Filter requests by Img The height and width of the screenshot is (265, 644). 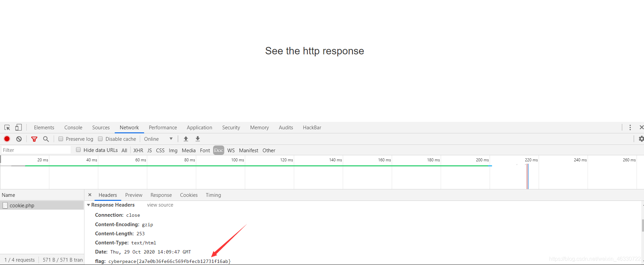[173, 151]
